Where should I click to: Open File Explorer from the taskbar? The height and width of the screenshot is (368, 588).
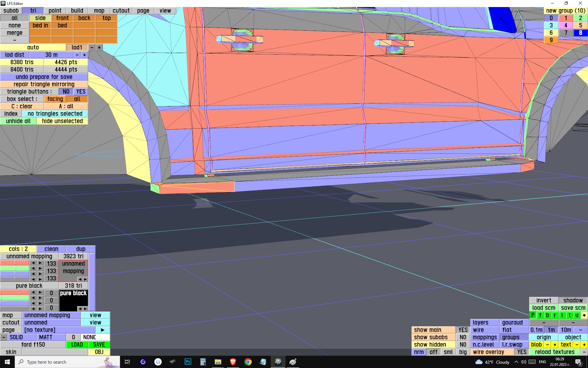(218, 362)
